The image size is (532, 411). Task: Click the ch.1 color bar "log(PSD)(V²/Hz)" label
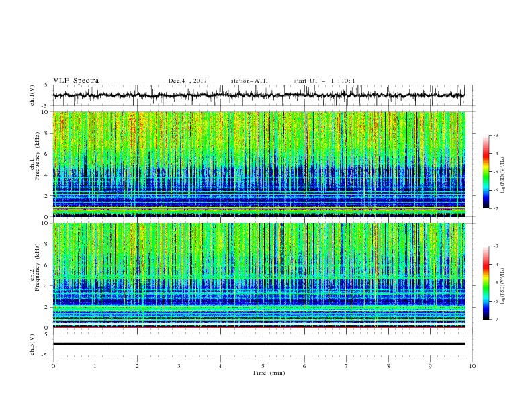[x=503, y=175]
